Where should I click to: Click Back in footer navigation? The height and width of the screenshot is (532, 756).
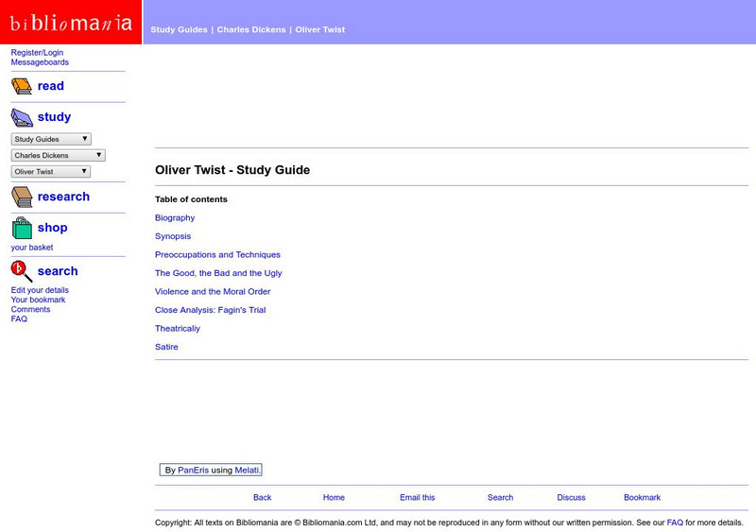tap(263, 497)
